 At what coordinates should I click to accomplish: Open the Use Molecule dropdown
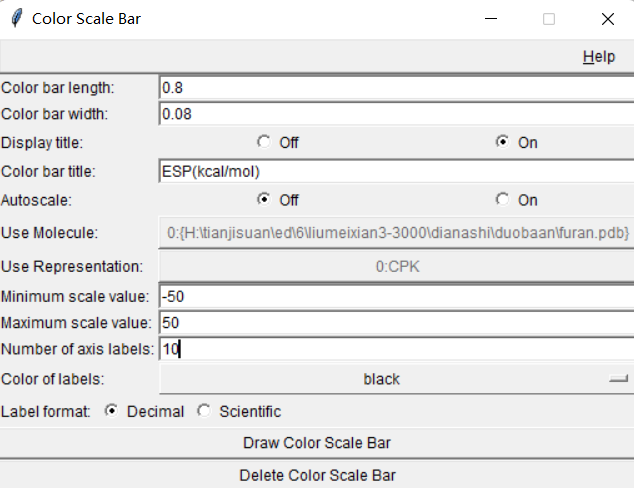pyautogui.click(x=396, y=233)
